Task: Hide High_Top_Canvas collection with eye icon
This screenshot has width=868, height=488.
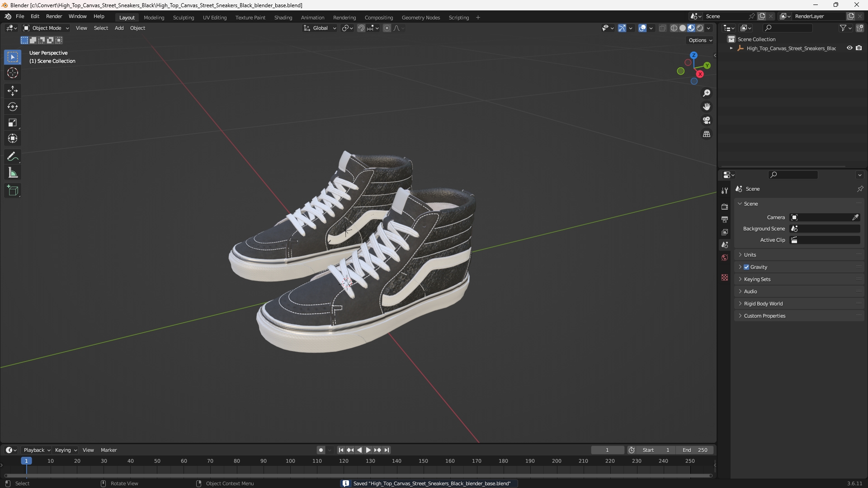Action: pos(849,48)
